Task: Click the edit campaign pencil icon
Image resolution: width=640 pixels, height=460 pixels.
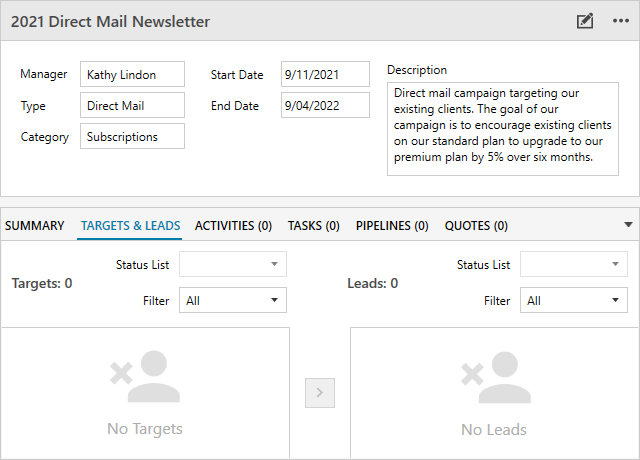Action: [x=585, y=21]
